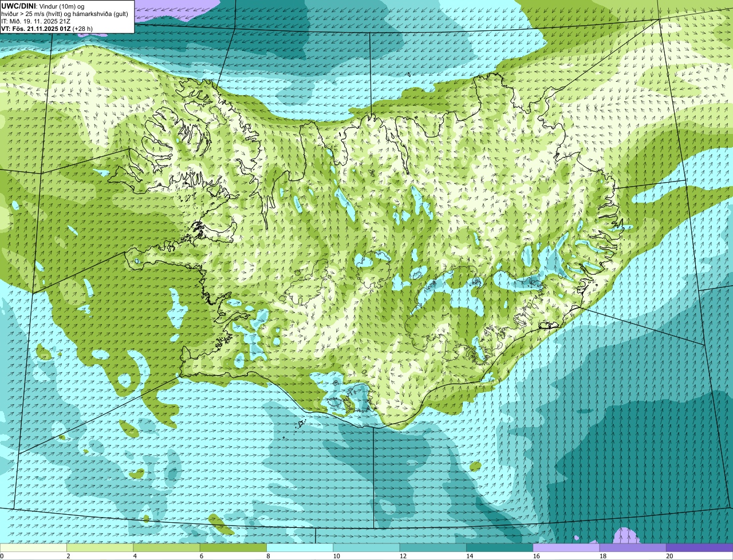The image size is (733, 560).
Task: Click the legend label "14"
Action: pyautogui.click(x=470, y=556)
